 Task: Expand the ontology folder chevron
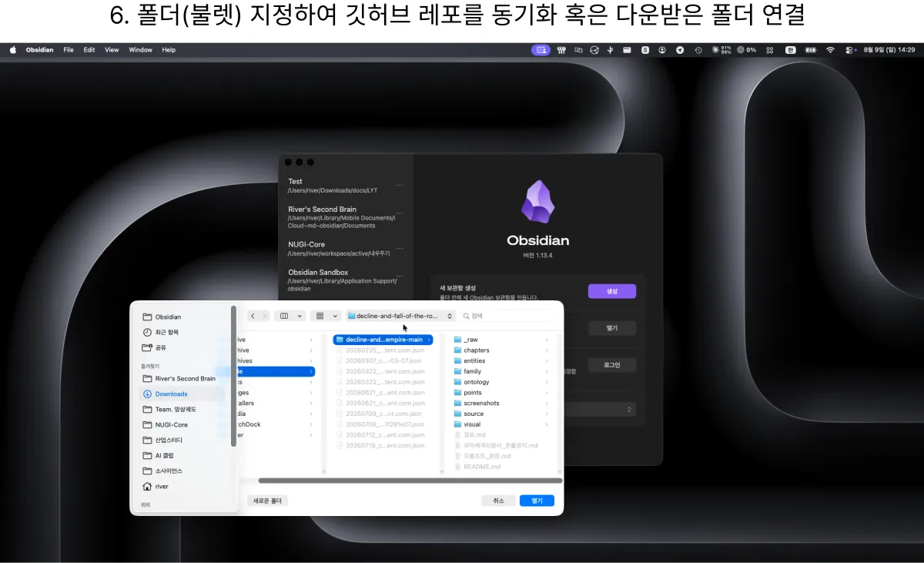click(547, 382)
